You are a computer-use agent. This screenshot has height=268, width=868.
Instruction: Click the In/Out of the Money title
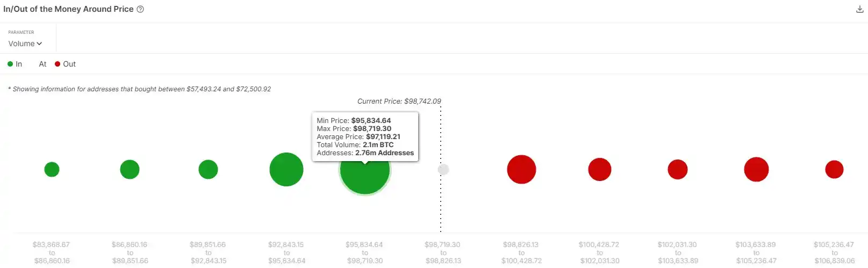click(68, 9)
